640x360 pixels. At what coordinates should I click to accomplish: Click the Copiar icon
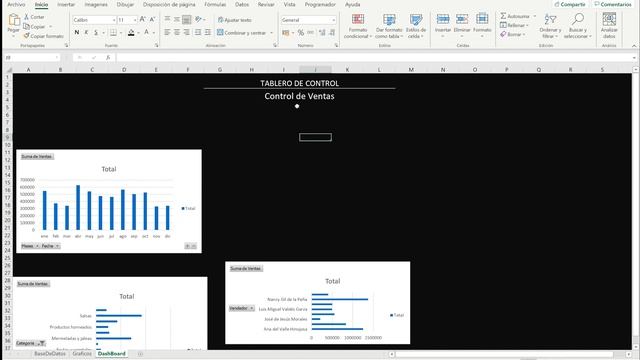(x=27, y=27)
